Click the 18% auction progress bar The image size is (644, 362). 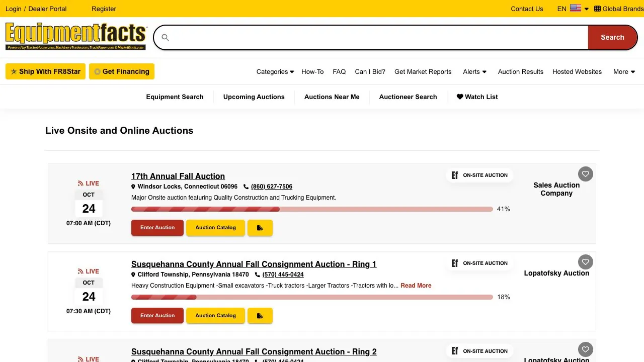312,297
